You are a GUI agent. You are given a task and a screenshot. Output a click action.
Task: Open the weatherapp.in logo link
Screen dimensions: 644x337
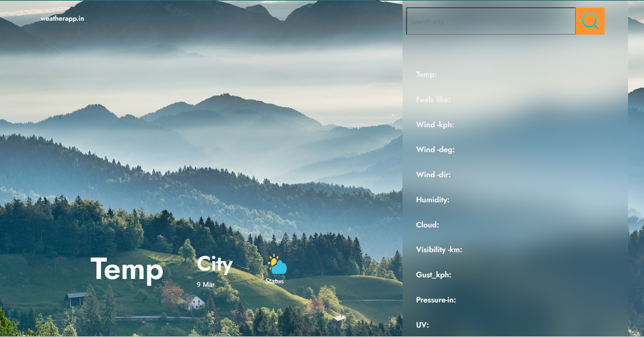(x=62, y=19)
